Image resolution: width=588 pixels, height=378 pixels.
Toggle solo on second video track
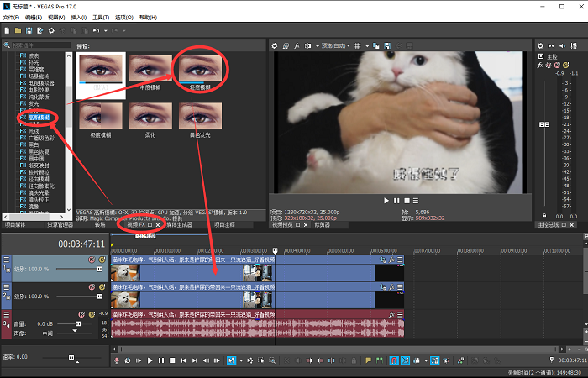100,286
